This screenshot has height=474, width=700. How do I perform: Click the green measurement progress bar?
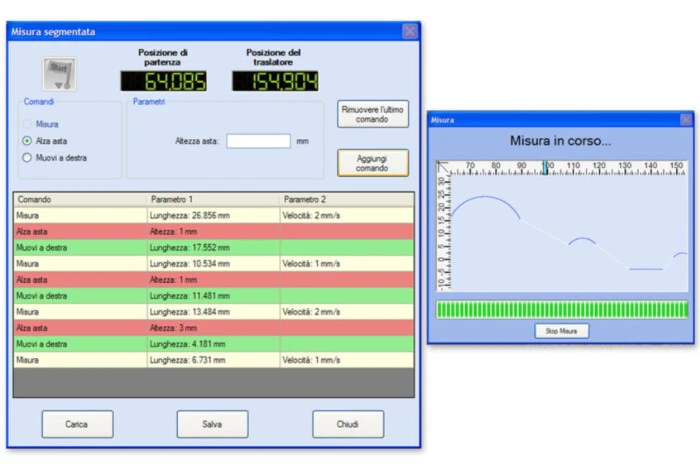point(562,310)
